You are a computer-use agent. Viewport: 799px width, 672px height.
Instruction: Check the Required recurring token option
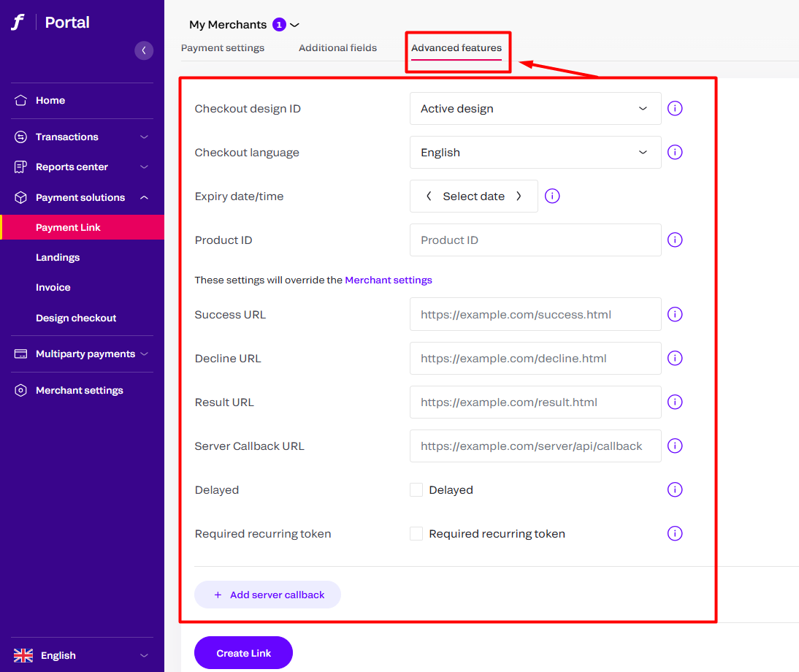(416, 533)
